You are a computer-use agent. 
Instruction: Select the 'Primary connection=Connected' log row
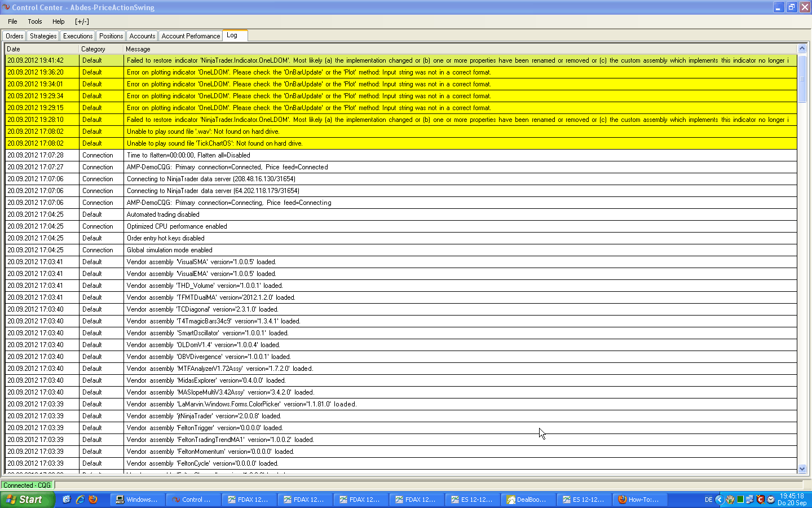[401, 167]
